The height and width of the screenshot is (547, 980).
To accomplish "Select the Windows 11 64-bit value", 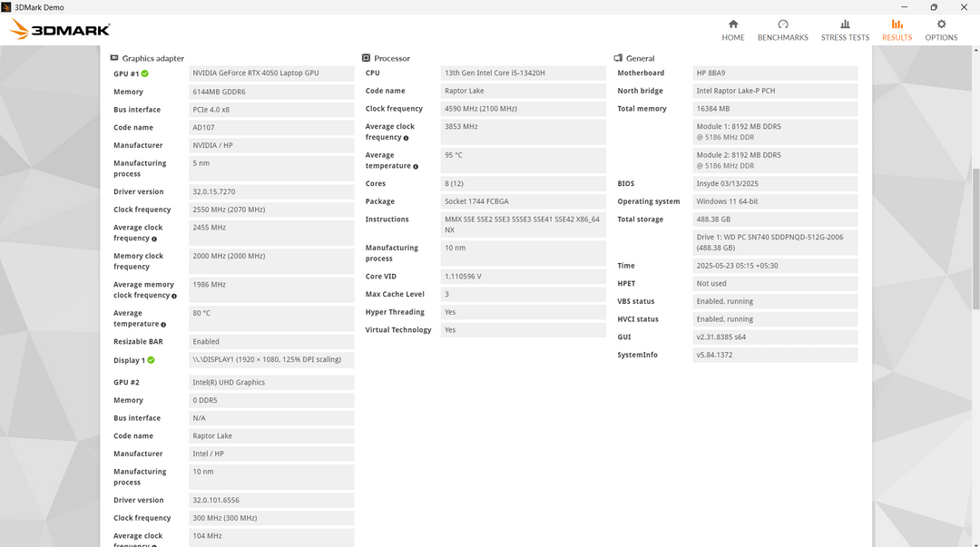I will (775, 201).
